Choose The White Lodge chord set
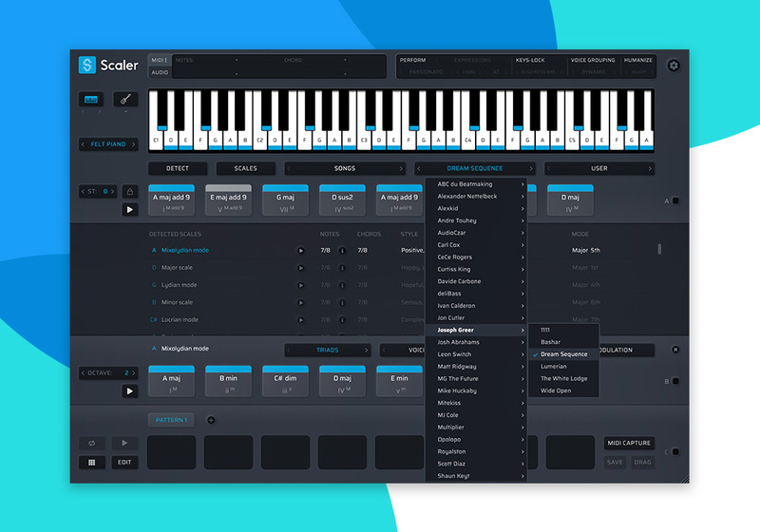Viewport: 760px width, 532px height. point(563,378)
